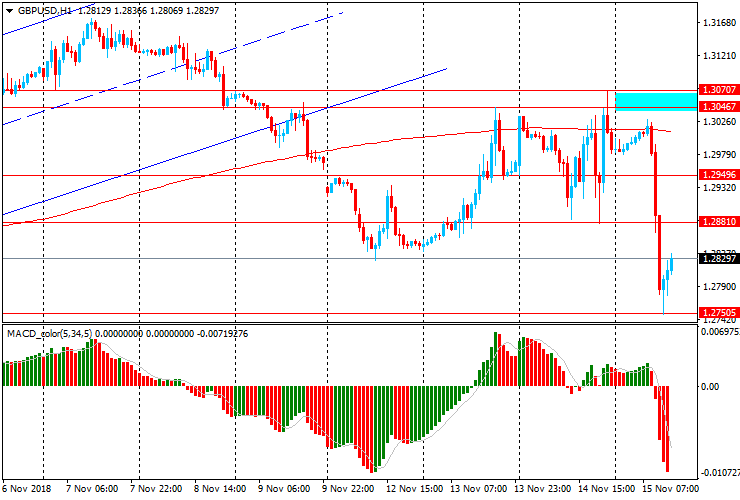
Task: Select the current price label 1.28297
Action: (x=719, y=259)
